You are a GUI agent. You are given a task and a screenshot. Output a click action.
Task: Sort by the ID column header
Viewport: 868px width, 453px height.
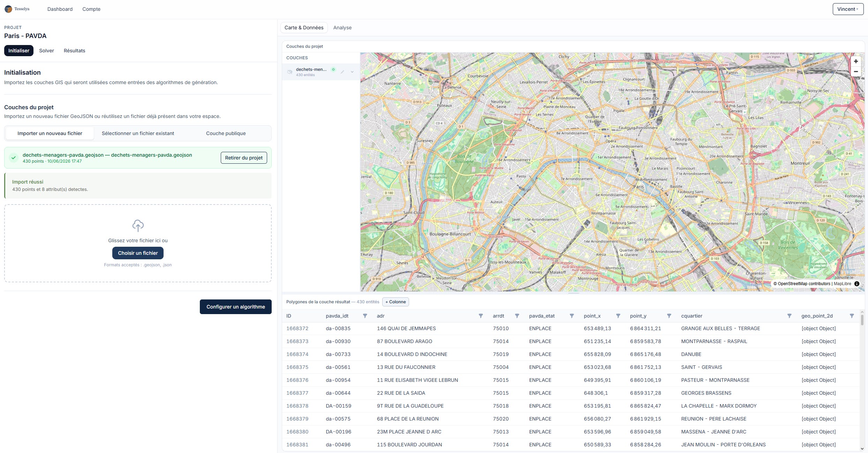tap(289, 316)
